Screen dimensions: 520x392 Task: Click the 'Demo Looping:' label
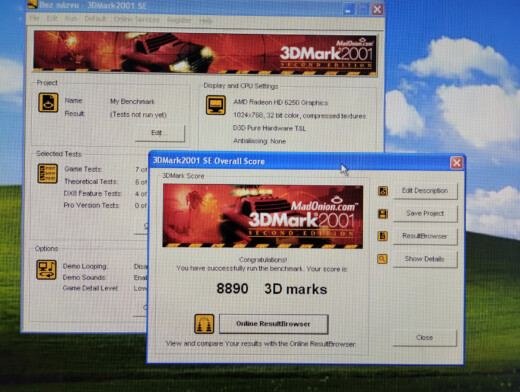coord(85,266)
